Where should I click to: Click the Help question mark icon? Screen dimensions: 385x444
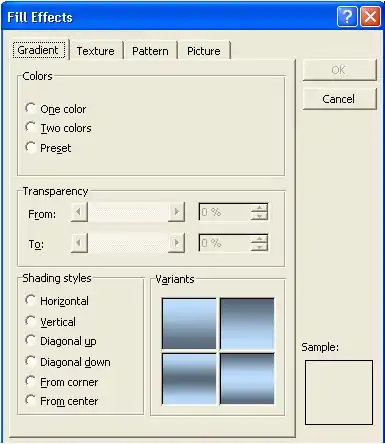click(347, 16)
